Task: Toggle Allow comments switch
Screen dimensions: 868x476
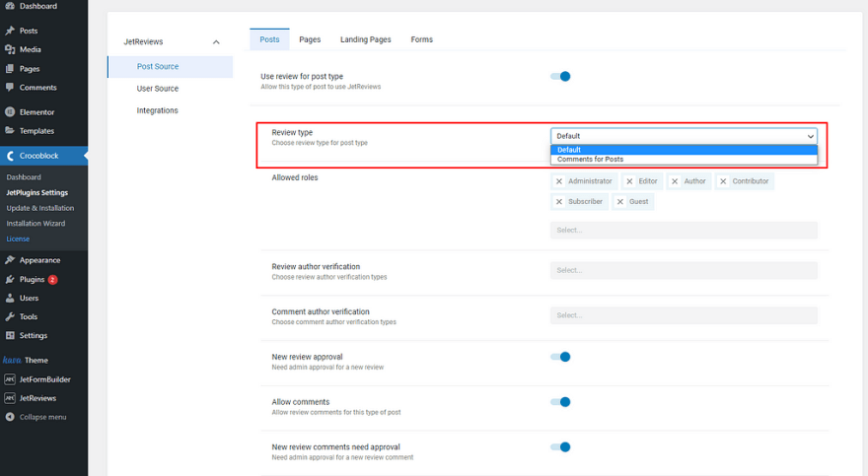Action: click(560, 402)
